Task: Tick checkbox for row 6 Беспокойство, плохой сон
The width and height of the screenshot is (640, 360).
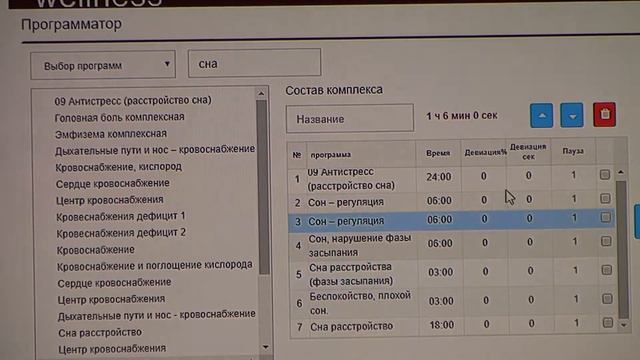Action: 607,299
